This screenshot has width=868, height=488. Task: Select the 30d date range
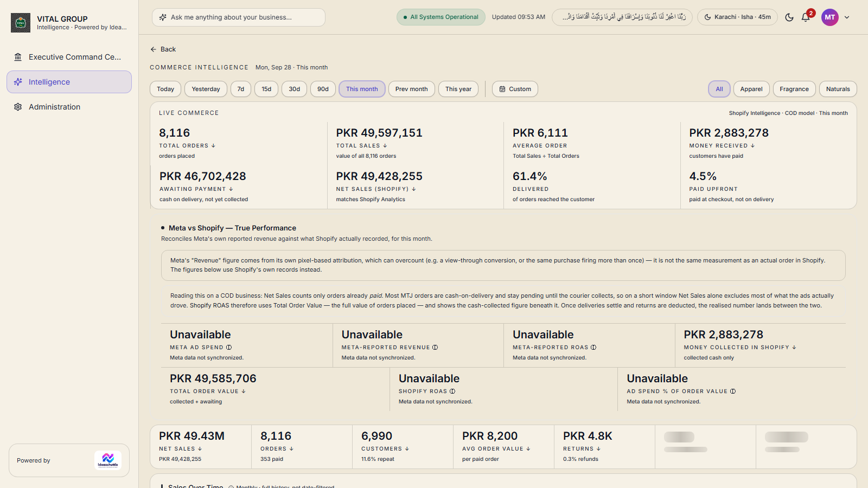click(x=295, y=89)
